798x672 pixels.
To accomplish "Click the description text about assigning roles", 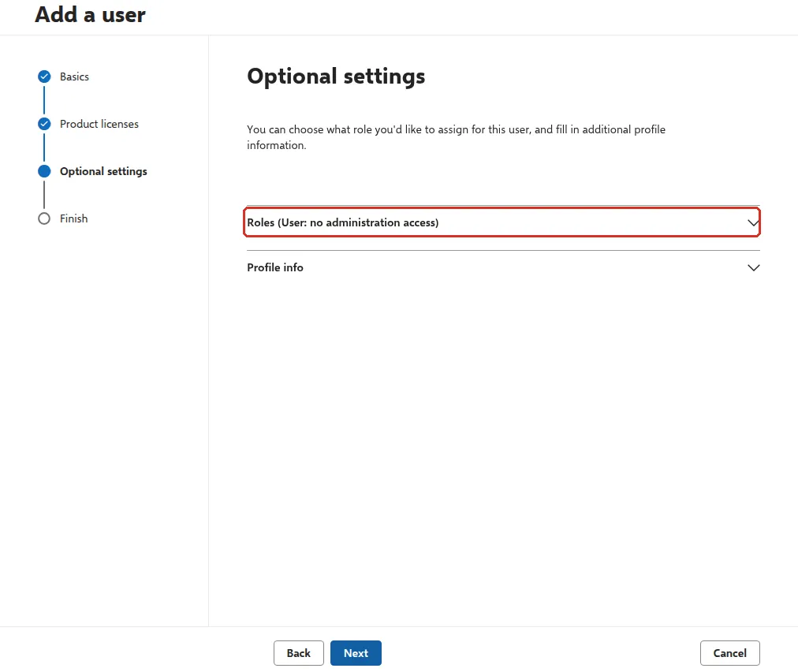I will click(456, 137).
